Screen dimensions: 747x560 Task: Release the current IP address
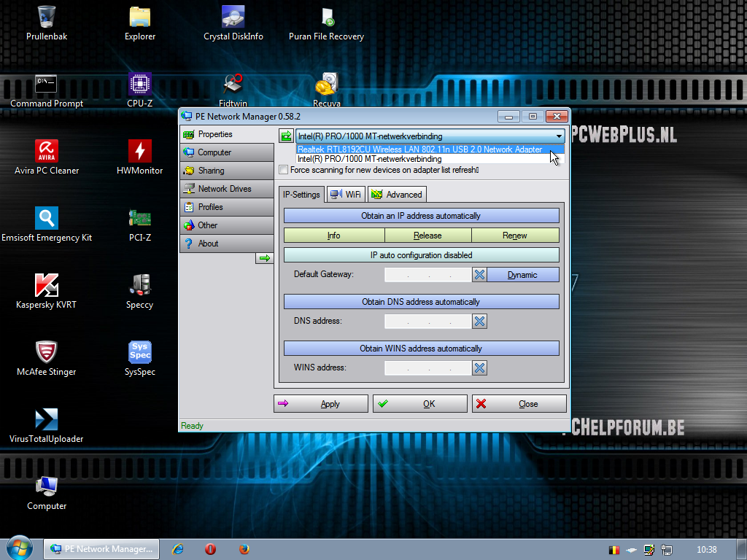pos(427,236)
